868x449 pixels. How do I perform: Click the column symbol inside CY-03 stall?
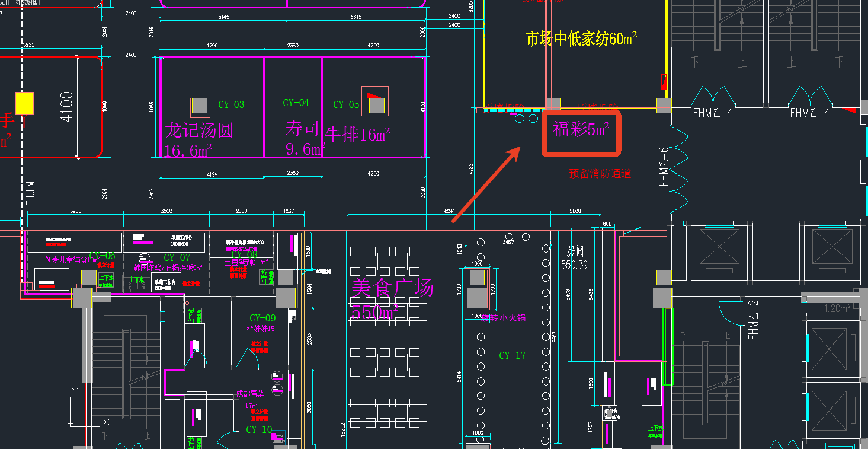click(200, 107)
